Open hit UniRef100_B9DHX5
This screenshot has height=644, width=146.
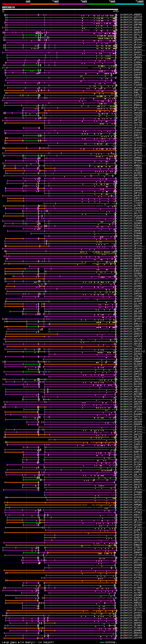point(131,20)
